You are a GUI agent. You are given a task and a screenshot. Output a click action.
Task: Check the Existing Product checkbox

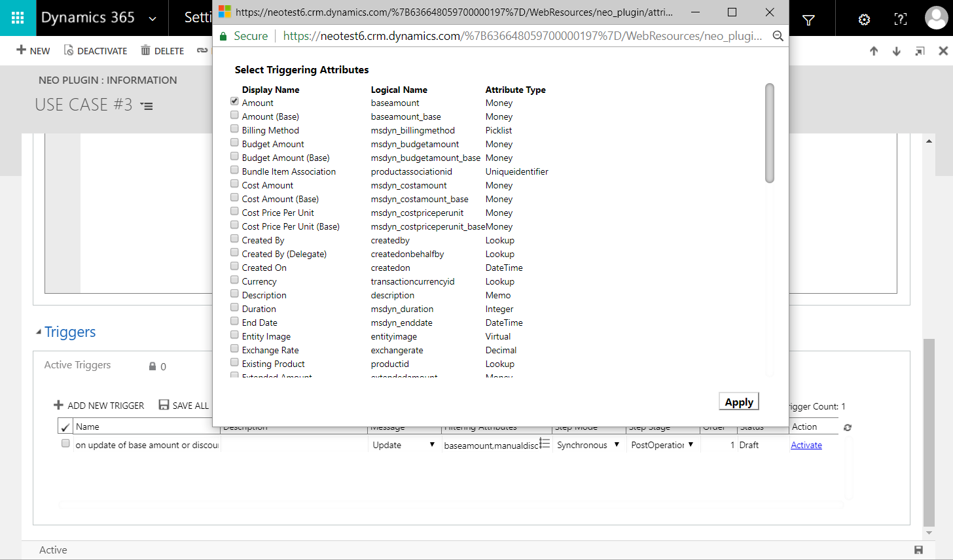[234, 362]
